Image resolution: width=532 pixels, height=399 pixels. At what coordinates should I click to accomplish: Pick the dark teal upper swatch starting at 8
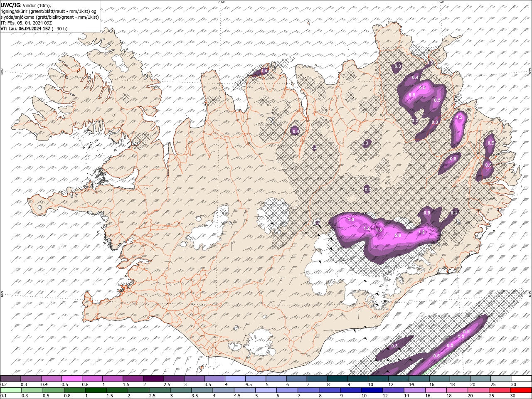[337, 379]
